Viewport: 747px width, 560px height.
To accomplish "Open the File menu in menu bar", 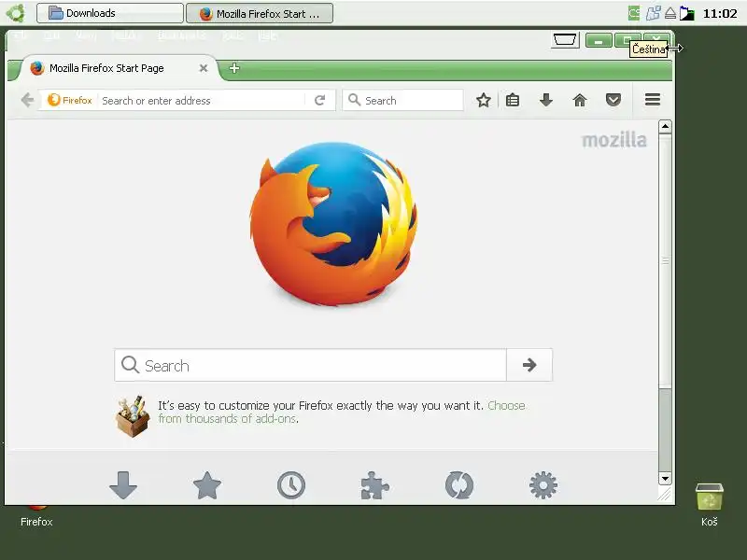I will (20, 36).
